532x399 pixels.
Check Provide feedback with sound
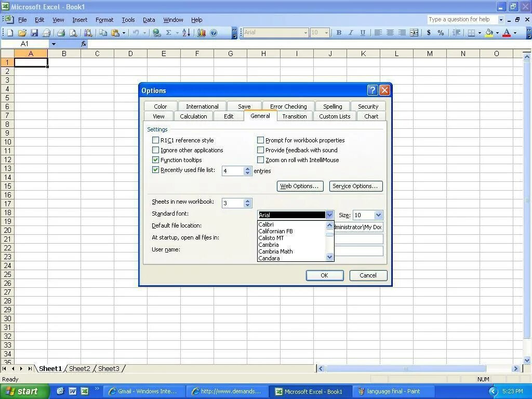pyautogui.click(x=261, y=150)
